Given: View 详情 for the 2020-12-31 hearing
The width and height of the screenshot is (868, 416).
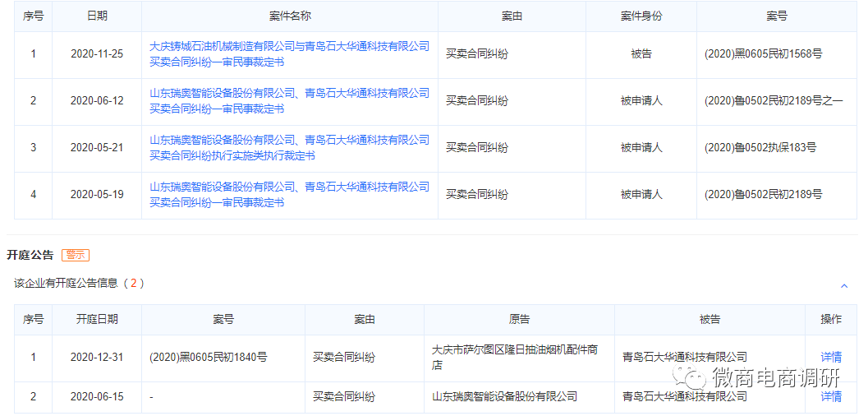Looking at the screenshot, I should [831, 358].
